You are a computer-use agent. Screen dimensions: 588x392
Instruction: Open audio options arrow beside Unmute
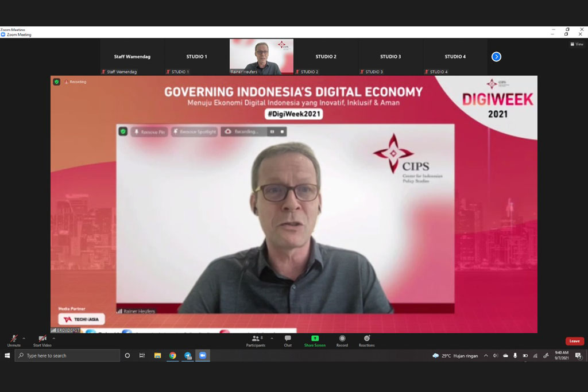[x=24, y=339]
